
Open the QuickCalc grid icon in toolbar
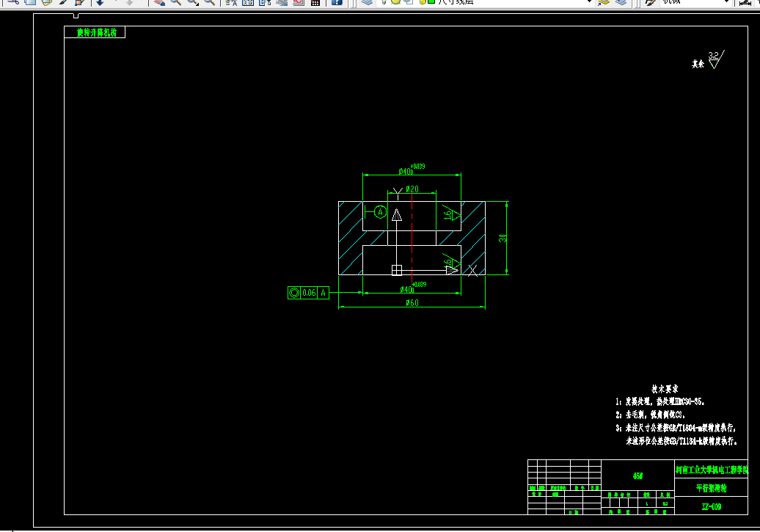click(x=315, y=2)
